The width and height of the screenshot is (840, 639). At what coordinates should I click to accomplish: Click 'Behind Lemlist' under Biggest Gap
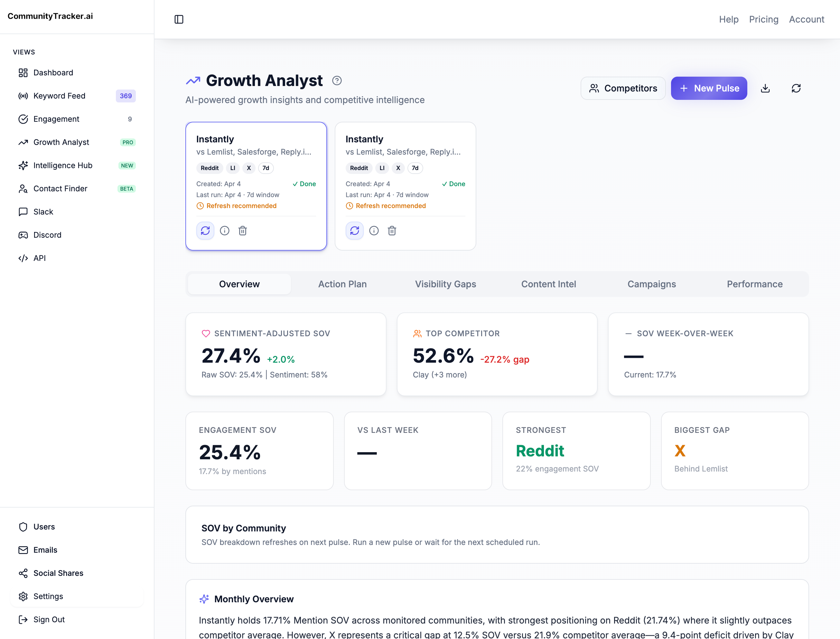[x=701, y=469]
